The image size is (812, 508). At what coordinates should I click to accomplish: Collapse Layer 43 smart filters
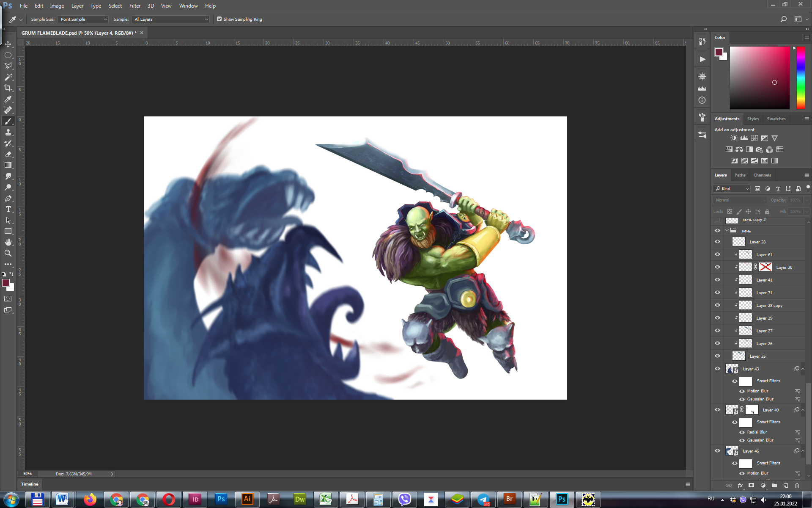803,369
